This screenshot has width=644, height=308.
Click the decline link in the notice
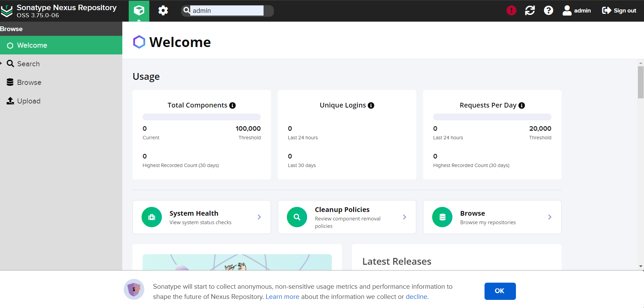pyautogui.click(x=416, y=297)
